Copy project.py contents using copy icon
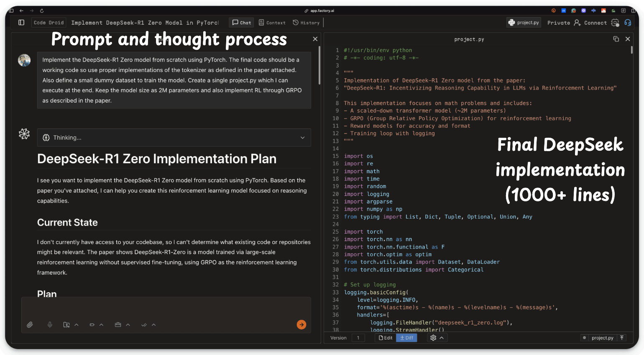This screenshot has width=644, height=355. coord(616,39)
